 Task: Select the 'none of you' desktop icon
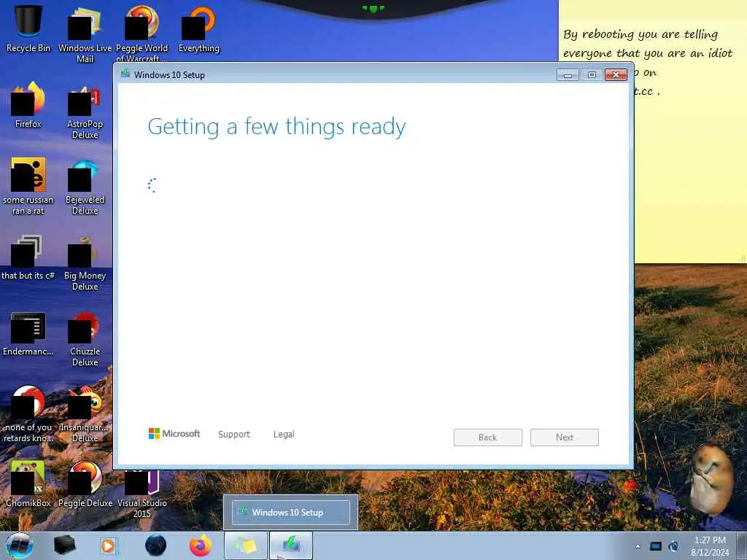coord(28,414)
